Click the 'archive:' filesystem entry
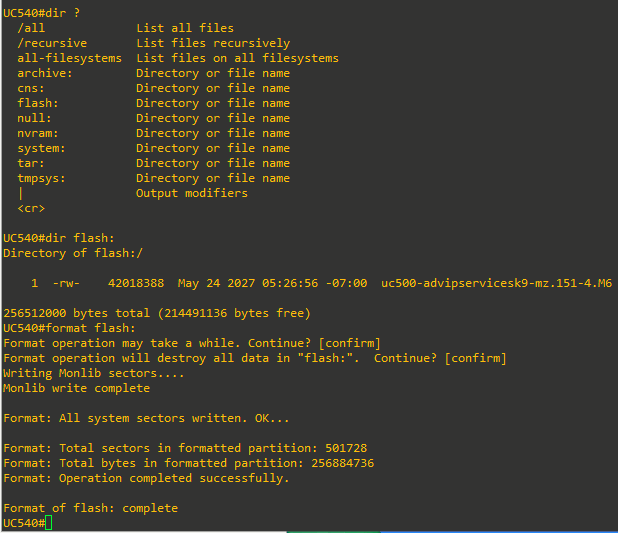 pos(45,73)
